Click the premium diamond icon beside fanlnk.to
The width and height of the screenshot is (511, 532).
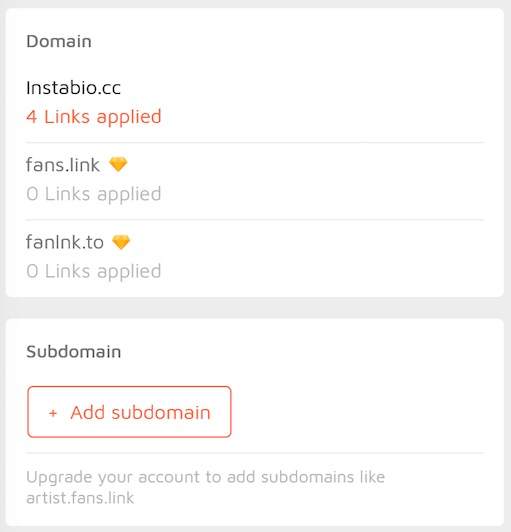[x=121, y=242]
